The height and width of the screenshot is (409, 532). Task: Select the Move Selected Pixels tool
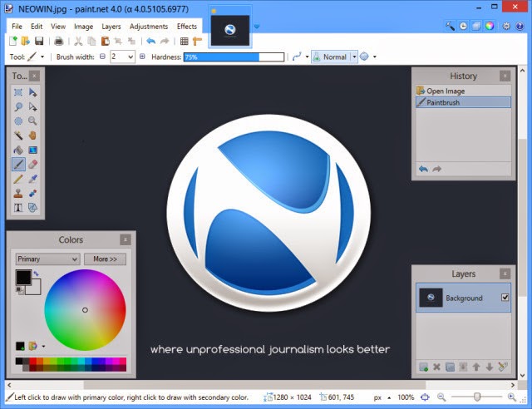pos(32,92)
